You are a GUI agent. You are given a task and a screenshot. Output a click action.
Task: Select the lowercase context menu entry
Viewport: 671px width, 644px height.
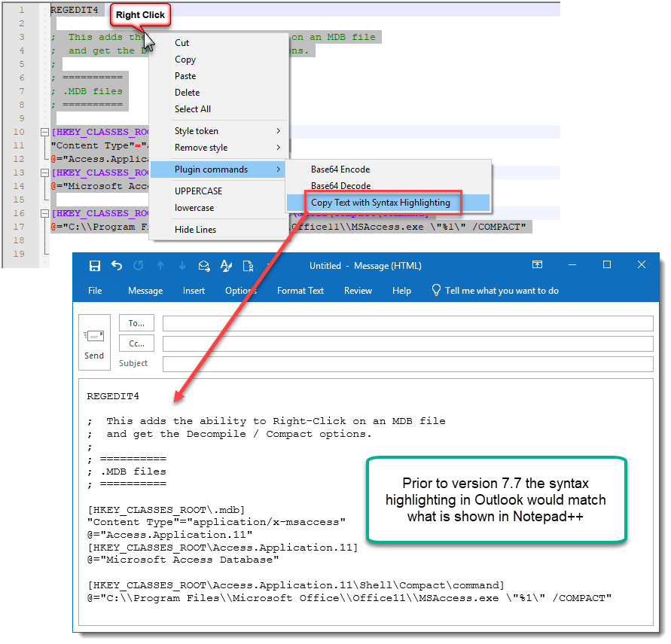click(219, 208)
